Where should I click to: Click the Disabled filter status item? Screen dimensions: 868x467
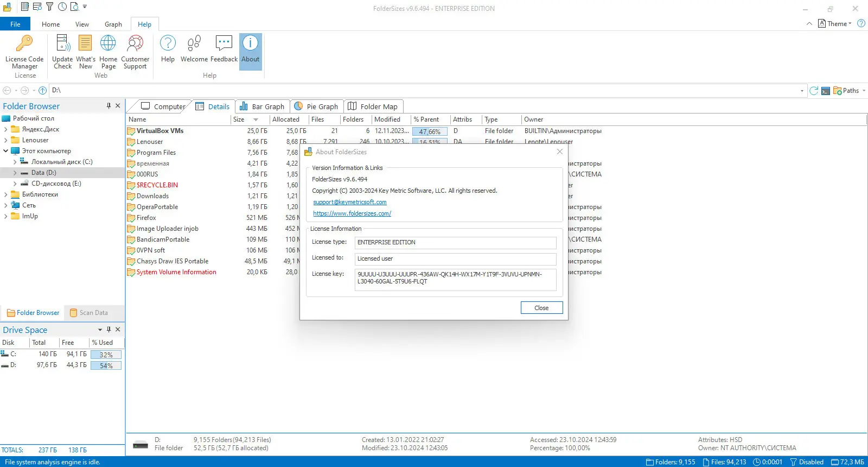click(807, 462)
